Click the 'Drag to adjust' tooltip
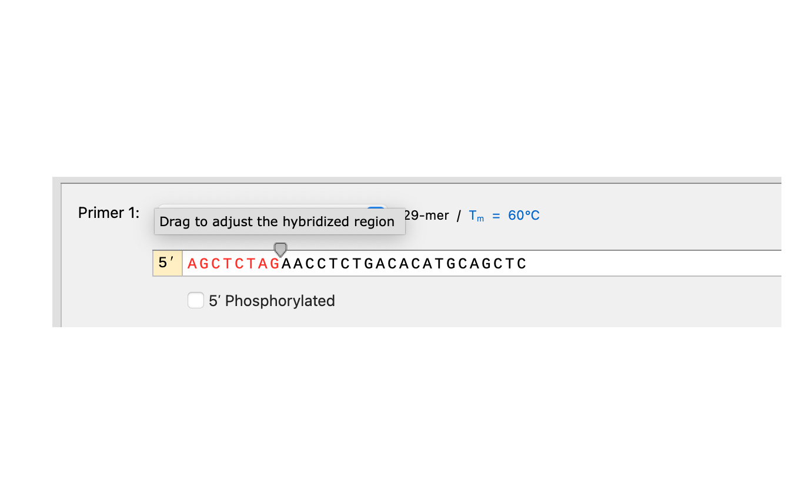Viewport: 812px width, 504px height. tap(280, 221)
